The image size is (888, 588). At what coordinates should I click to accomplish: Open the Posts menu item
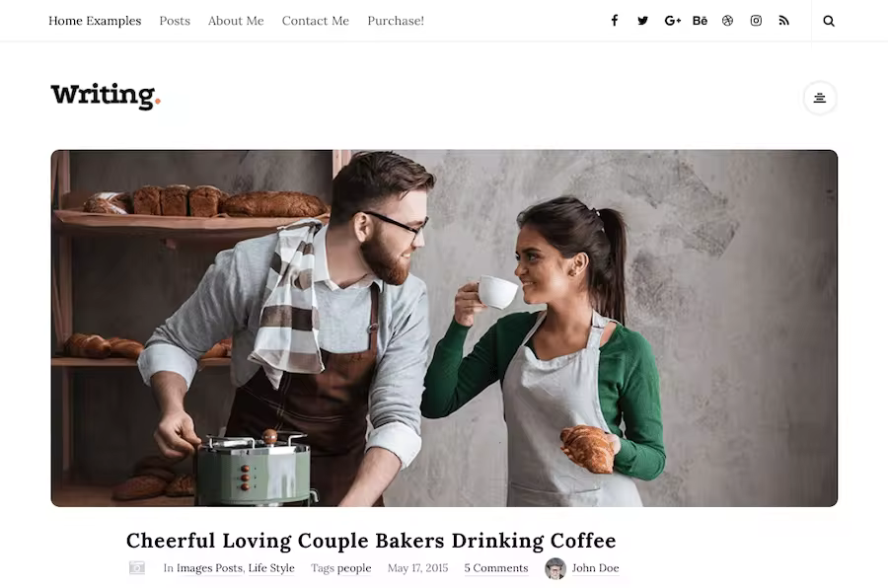click(x=175, y=21)
